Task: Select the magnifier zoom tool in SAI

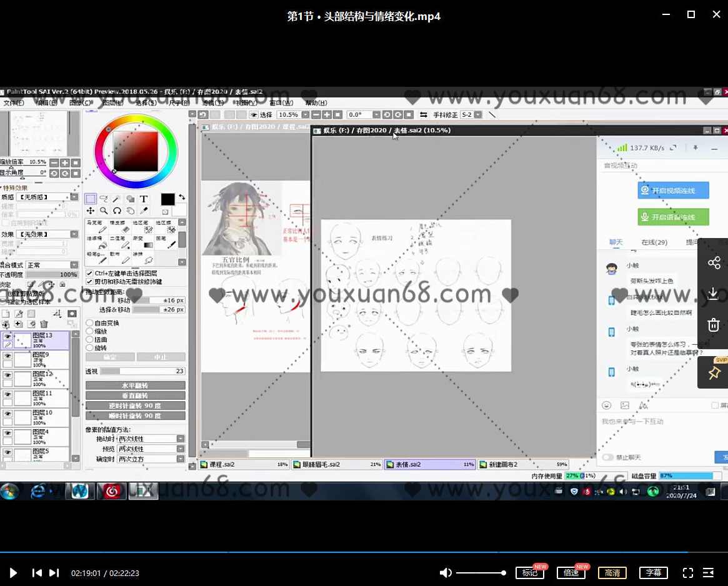Action: pyautogui.click(x=104, y=211)
